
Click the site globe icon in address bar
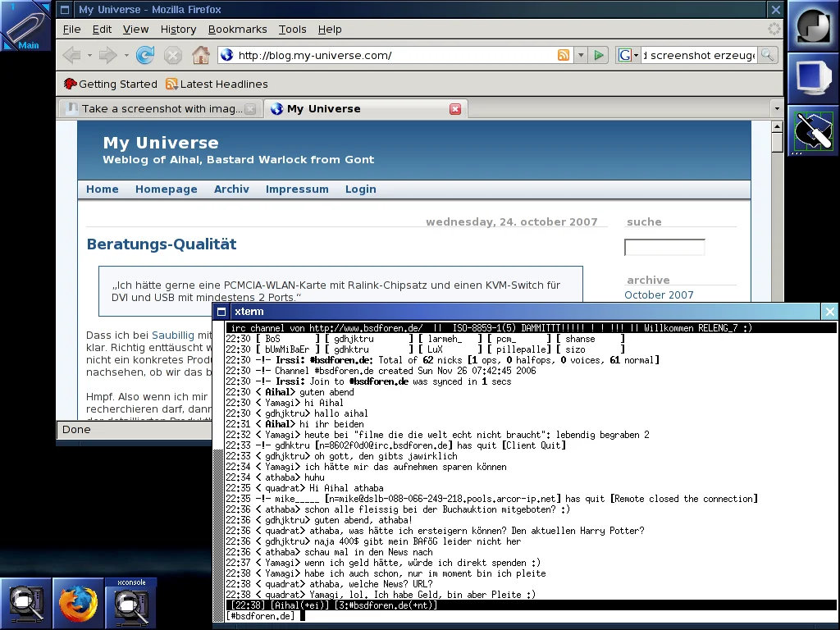[x=227, y=55]
